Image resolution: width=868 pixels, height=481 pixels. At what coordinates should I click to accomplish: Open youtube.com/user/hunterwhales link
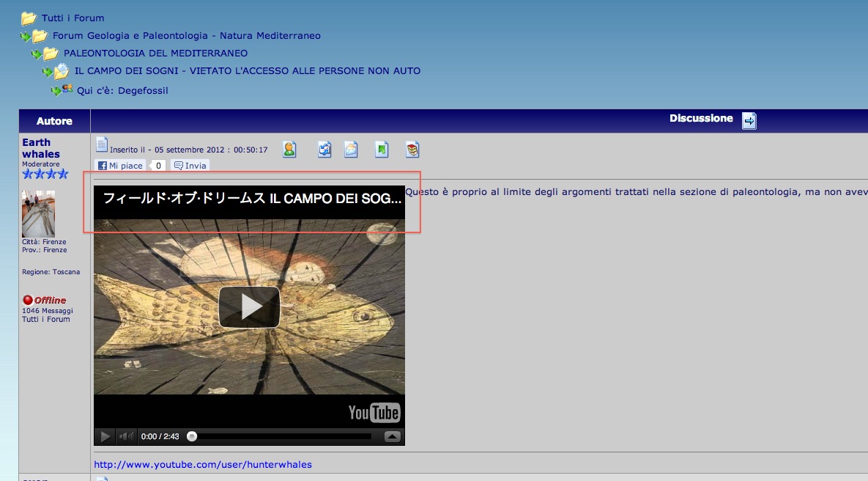click(203, 464)
